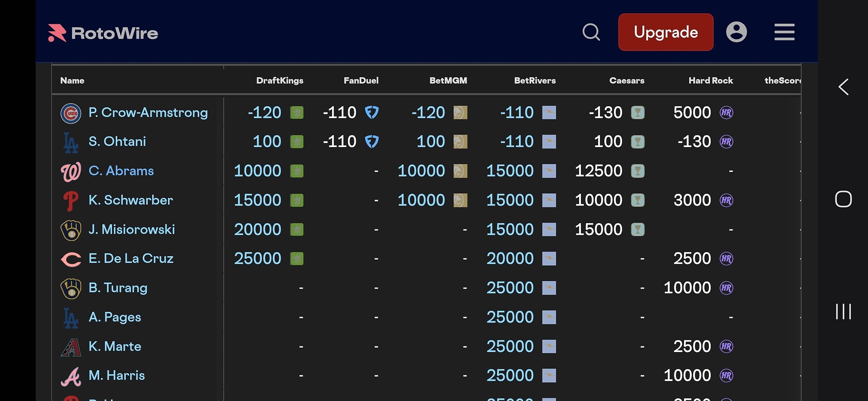Open K. Schwarber player page
The height and width of the screenshot is (401, 868).
[x=131, y=200]
